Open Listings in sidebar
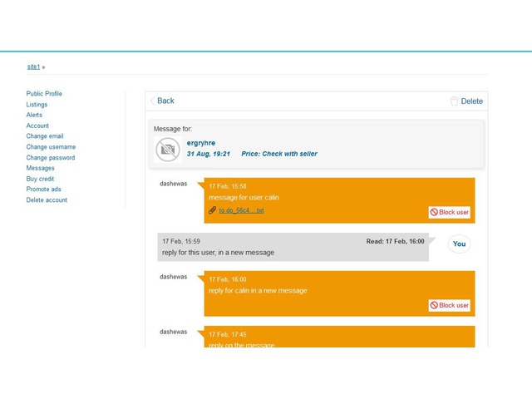The width and height of the screenshot is (532, 399). coord(37,105)
